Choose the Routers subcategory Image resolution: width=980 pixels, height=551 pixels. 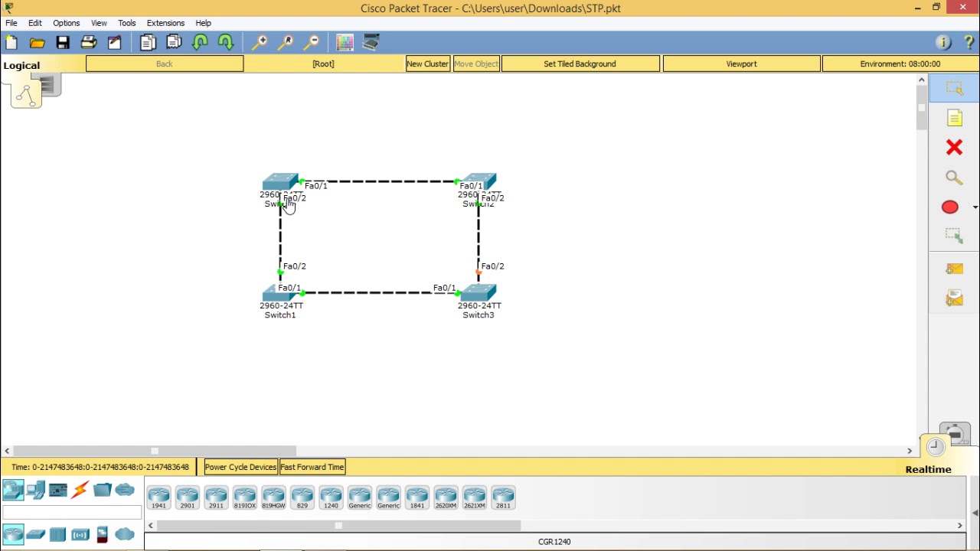13,534
